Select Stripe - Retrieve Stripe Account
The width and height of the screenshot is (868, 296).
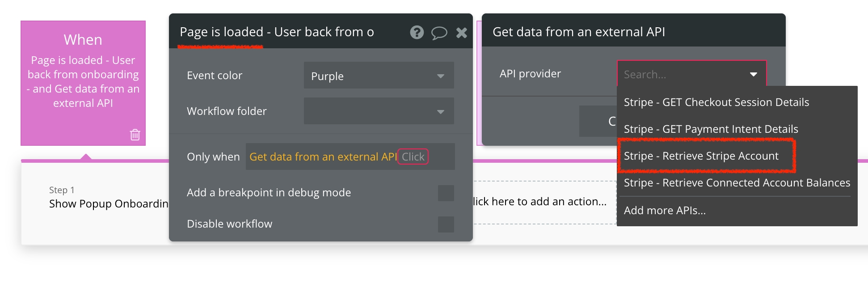point(701,156)
